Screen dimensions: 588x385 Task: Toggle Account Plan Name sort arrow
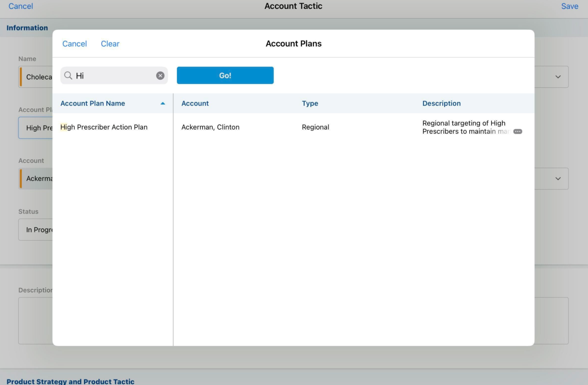coord(163,103)
